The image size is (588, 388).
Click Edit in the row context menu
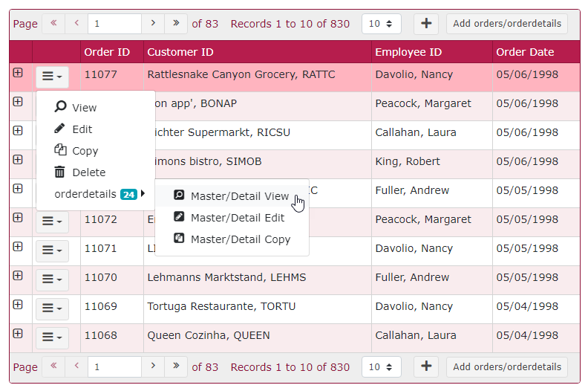pyautogui.click(x=82, y=129)
